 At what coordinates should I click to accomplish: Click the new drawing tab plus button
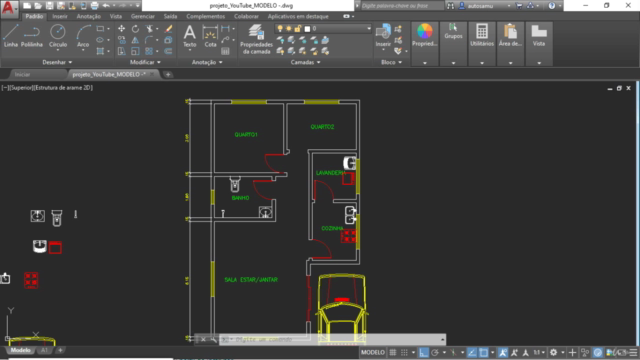pyautogui.click(x=168, y=74)
